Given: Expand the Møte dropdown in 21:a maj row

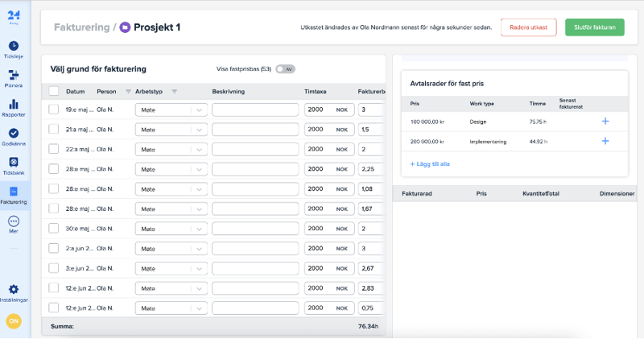Looking at the screenshot, I should (199, 130).
